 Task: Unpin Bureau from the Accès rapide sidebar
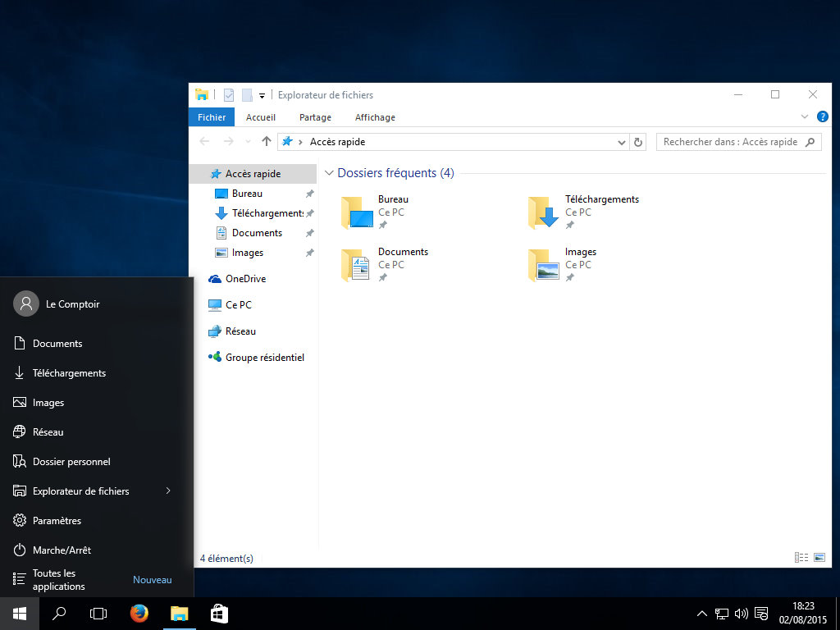point(309,194)
